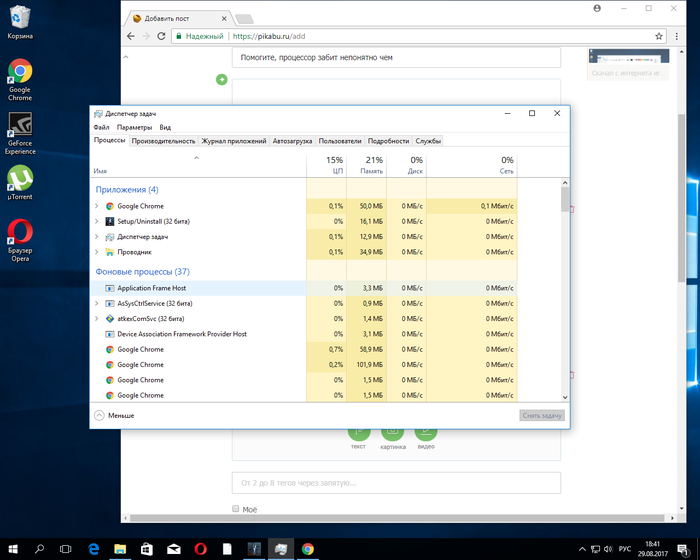700x560 pixels.
Task: Open the Recycle Bin desktop icon
Action: [x=20, y=22]
